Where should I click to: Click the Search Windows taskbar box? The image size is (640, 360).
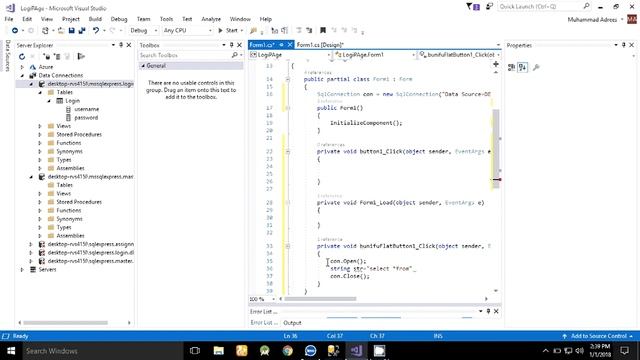[102, 351]
